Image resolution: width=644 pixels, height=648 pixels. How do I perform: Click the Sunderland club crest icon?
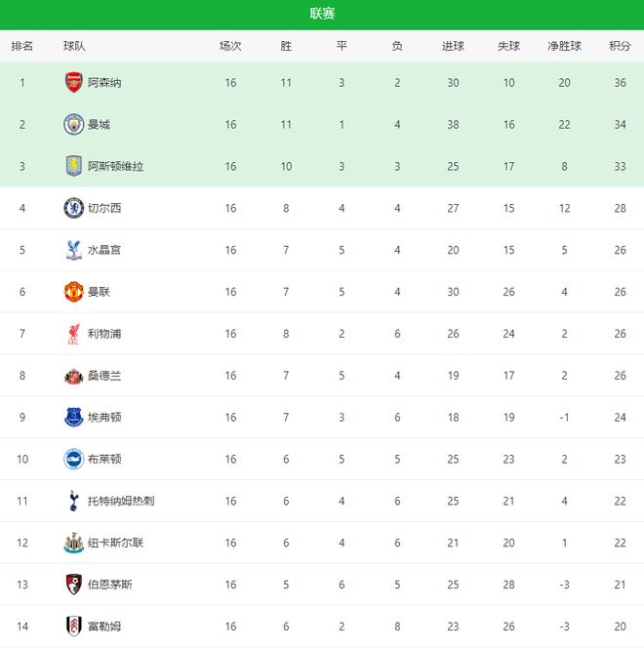pos(73,376)
